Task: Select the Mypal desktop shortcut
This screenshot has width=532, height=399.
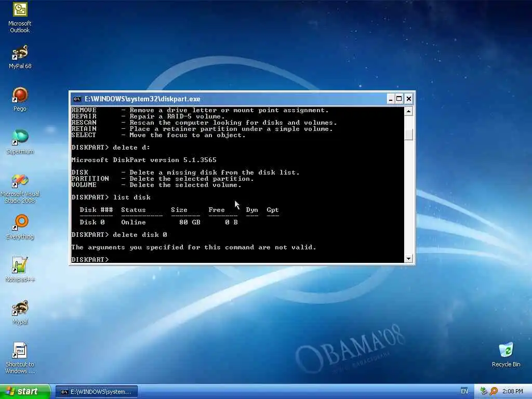Action: (20, 312)
